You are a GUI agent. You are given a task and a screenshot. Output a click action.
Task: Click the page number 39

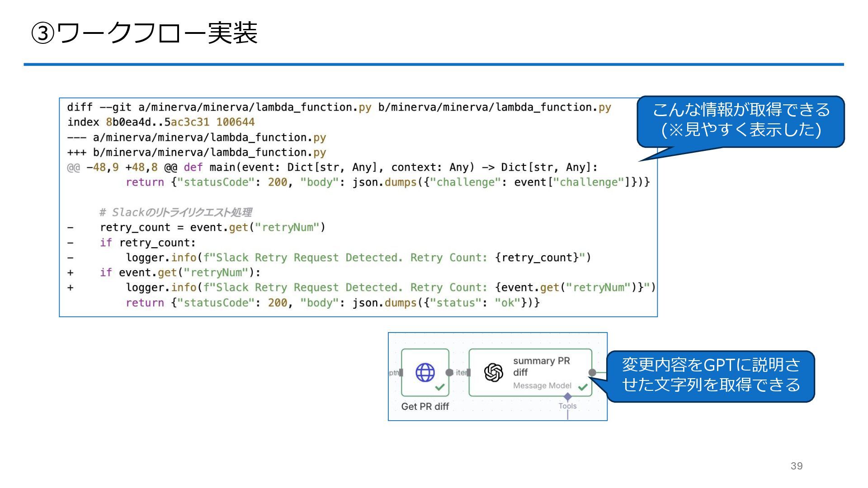click(797, 466)
